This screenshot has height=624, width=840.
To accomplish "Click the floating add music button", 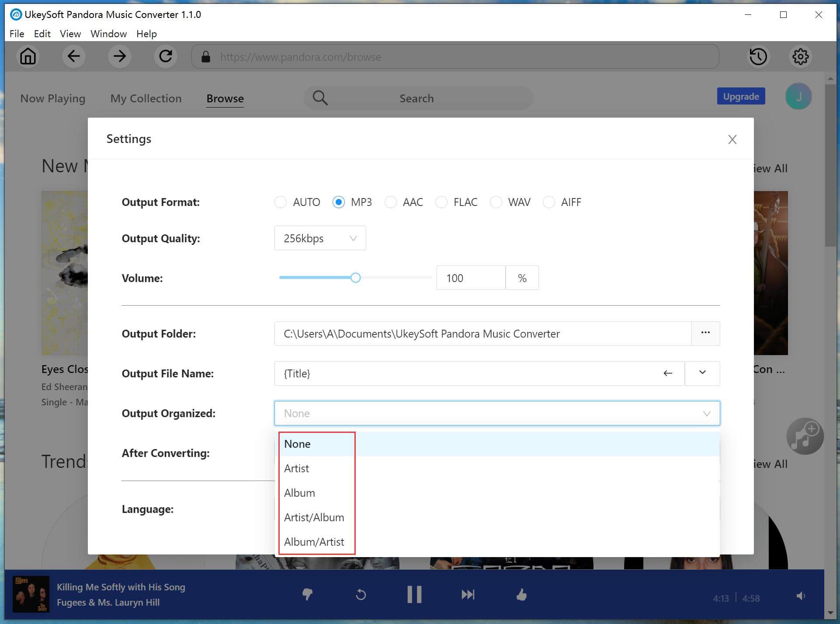I will click(x=805, y=436).
